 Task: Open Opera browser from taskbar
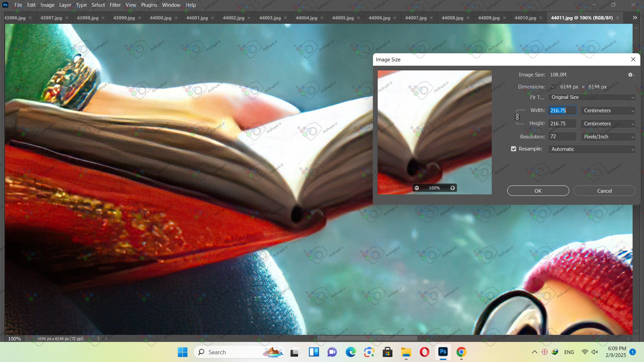pyautogui.click(x=424, y=352)
